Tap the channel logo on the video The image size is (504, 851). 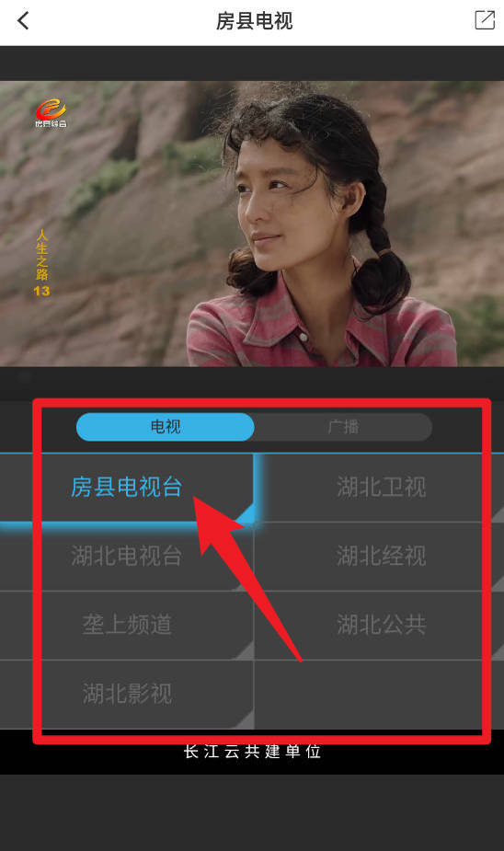tap(51, 113)
